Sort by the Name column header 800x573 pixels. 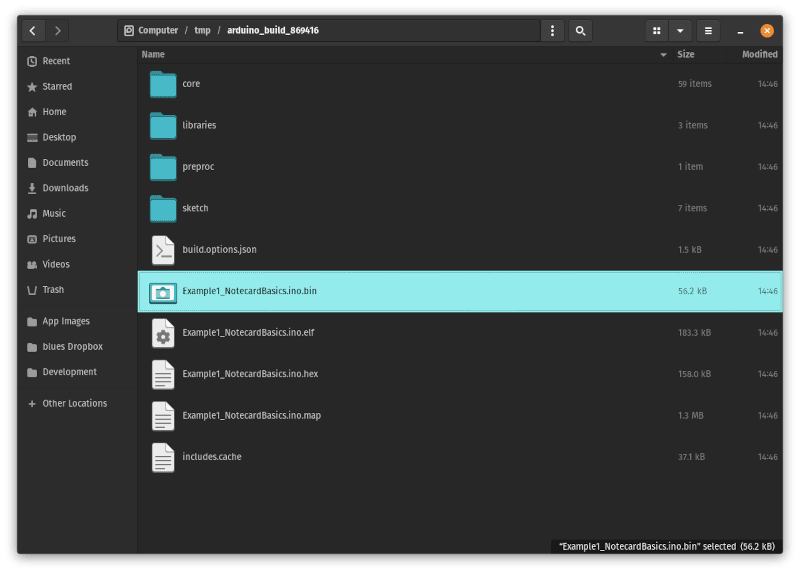pyautogui.click(x=153, y=55)
